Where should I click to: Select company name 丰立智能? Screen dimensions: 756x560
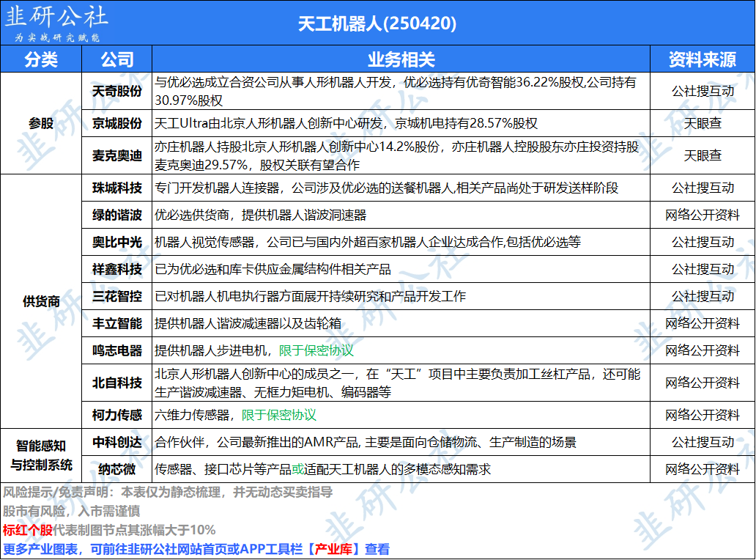tap(116, 323)
